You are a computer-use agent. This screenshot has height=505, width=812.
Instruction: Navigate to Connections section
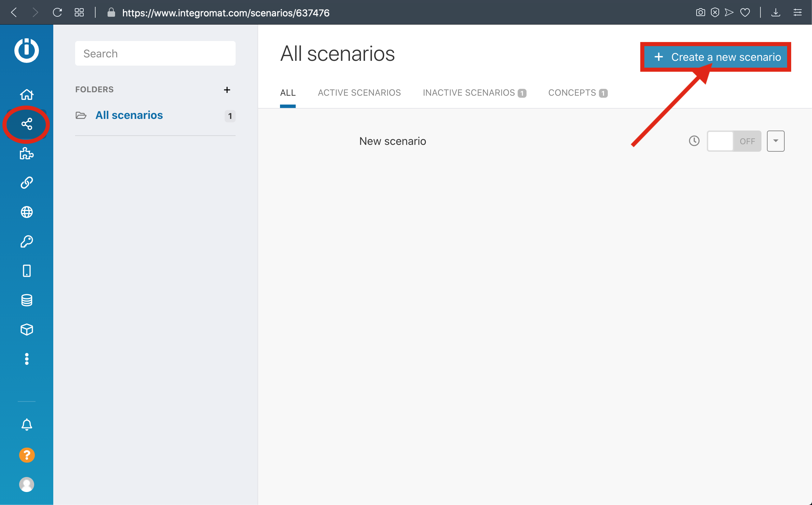[x=26, y=183]
